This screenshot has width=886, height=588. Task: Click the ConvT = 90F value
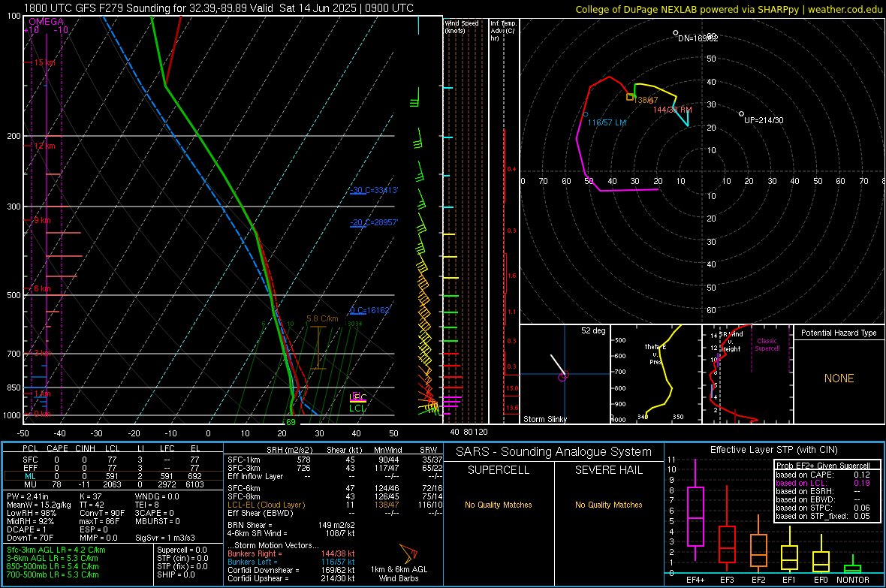101,514
